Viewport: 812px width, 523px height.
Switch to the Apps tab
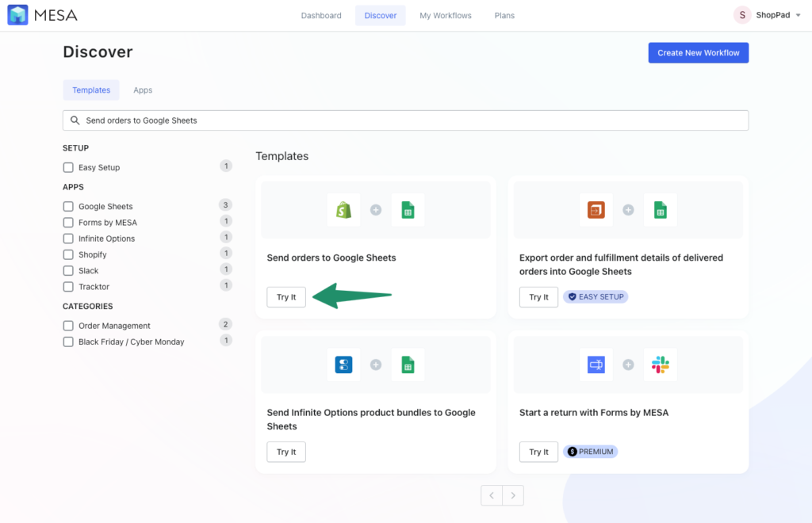pos(143,90)
